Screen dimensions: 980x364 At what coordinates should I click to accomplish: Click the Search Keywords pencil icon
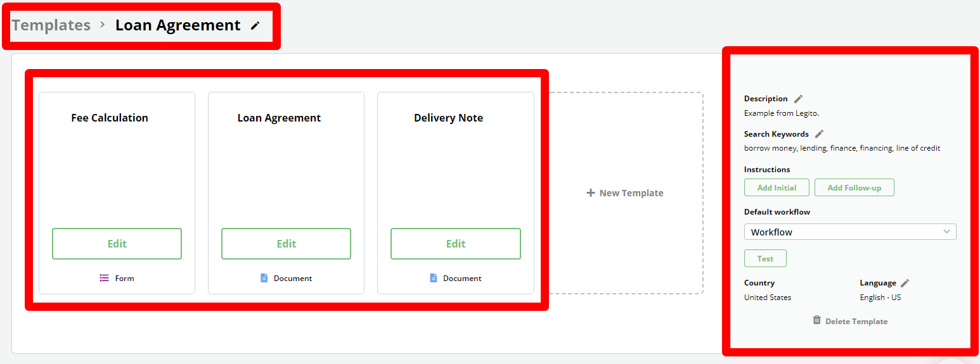pyautogui.click(x=820, y=134)
